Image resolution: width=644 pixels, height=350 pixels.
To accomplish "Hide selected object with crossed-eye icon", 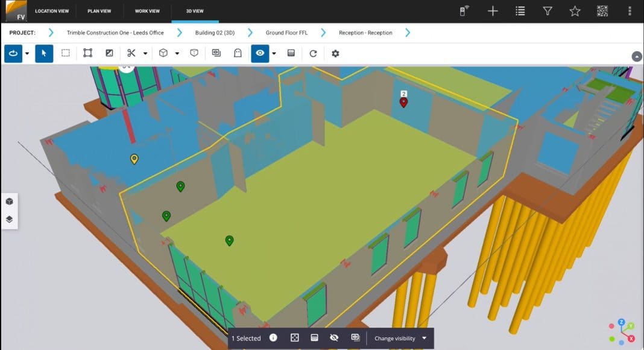I will click(x=334, y=338).
